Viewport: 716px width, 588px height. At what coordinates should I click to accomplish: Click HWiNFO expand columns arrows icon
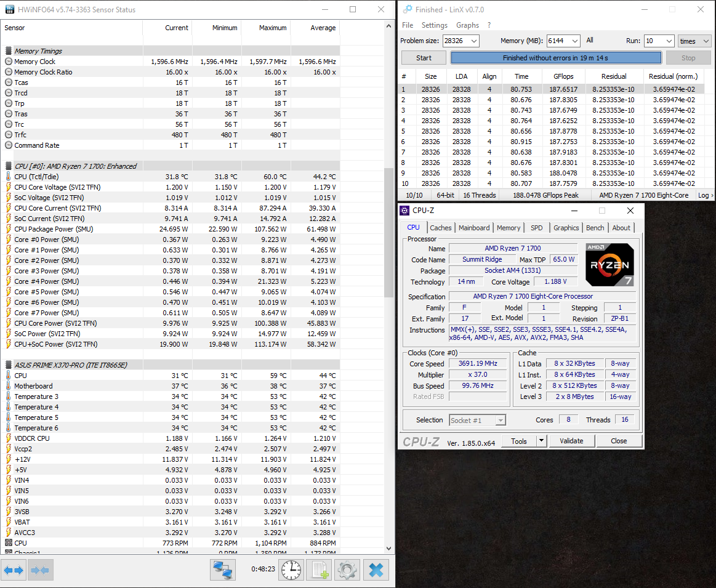(14, 570)
